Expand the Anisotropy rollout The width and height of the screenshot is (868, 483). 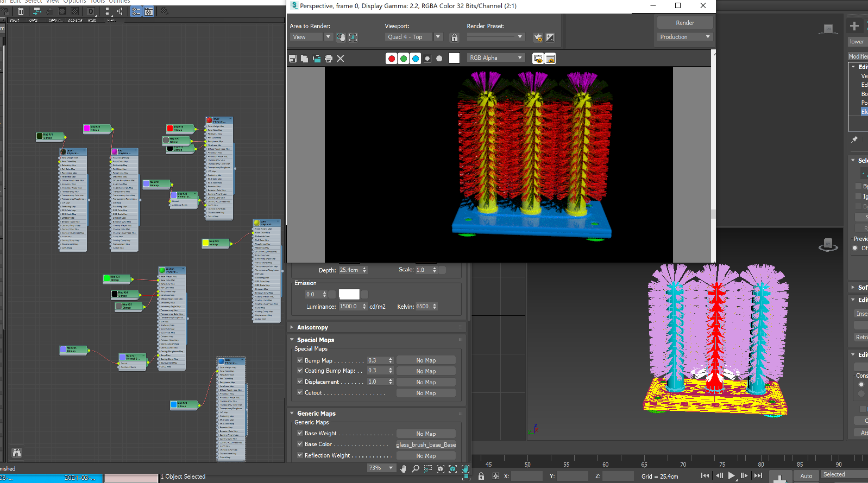coord(312,327)
